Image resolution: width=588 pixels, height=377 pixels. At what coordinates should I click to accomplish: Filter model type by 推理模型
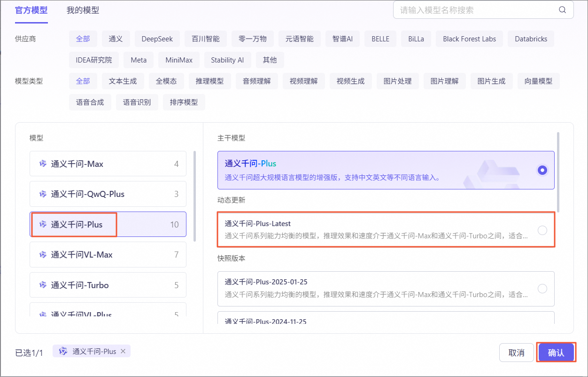[210, 81]
